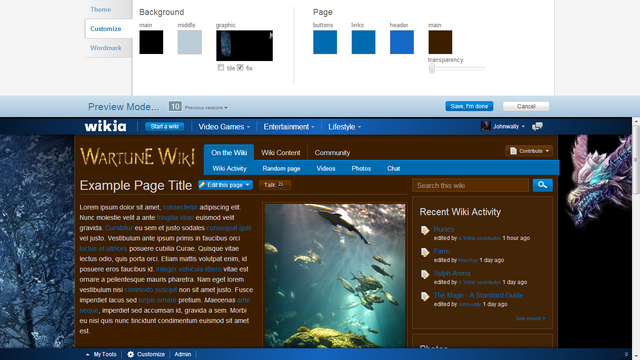This screenshot has height=360, width=640.
Task: Open the Videos submenu item
Action: [x=326, y=168]
